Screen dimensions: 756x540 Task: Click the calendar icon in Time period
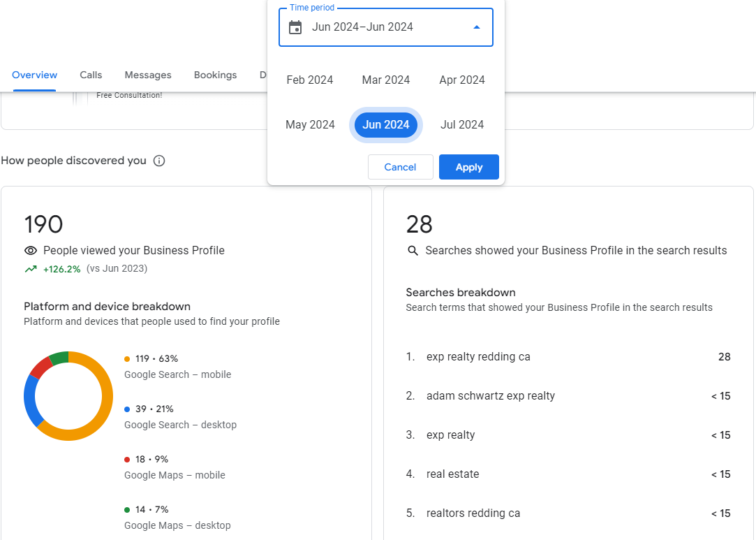coord(295,27)
